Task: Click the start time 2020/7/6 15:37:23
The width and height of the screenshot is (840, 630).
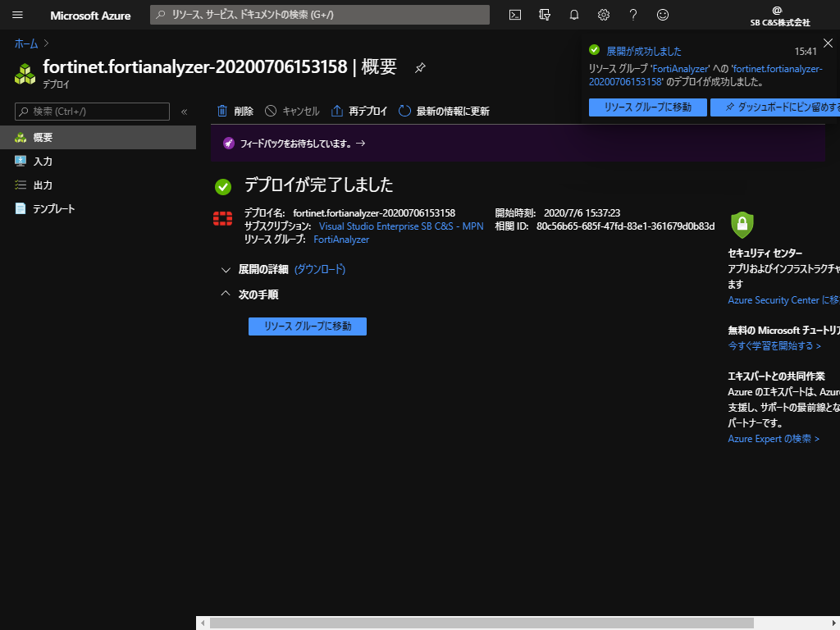Action: pos(582,212)
